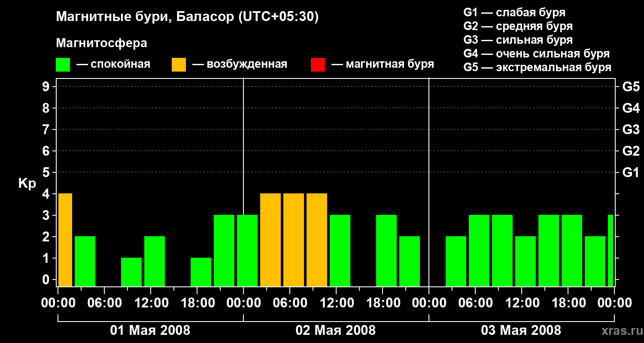
Task: Select the first orange Kp 4 bar on 01 Мая
Action: (65, 240)
